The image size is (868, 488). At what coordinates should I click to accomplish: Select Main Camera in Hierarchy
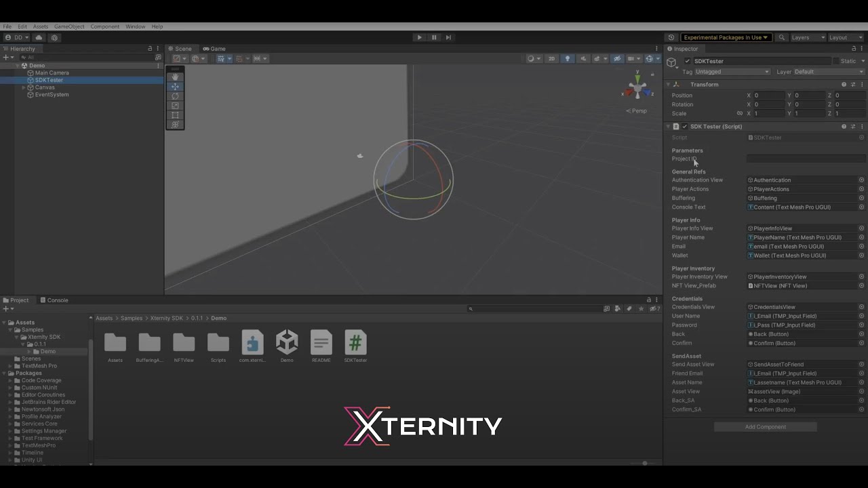52,73
